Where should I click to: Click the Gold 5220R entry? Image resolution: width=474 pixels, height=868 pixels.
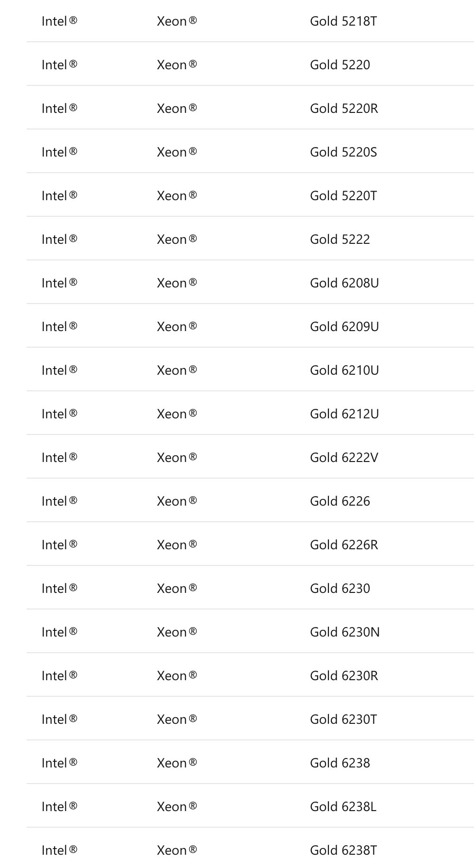[344, 109]
